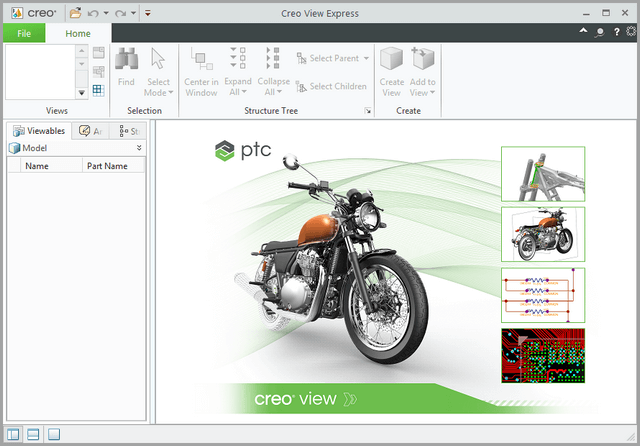Screen dimensions: 640x446
Task: Open the File menu
Action: click(x=24, y=33)
